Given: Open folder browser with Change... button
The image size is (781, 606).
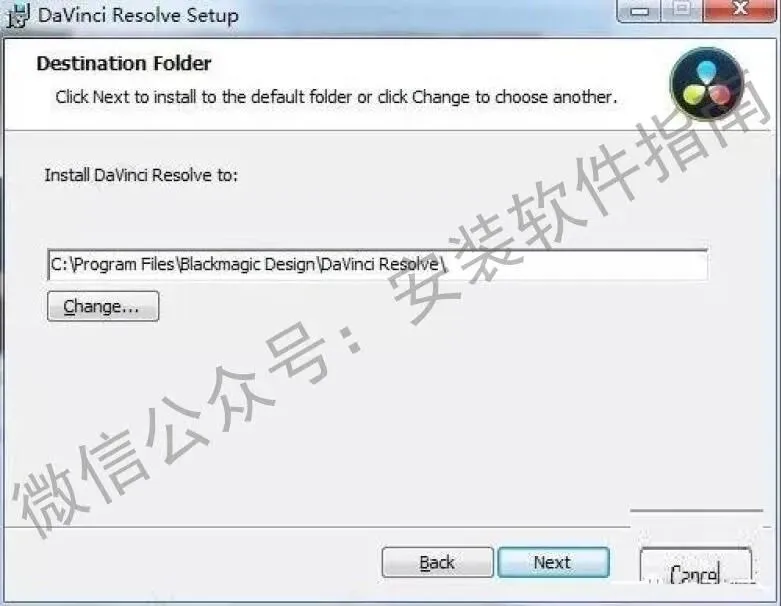Looking at the screenshot, I should (x=103, y=306).
